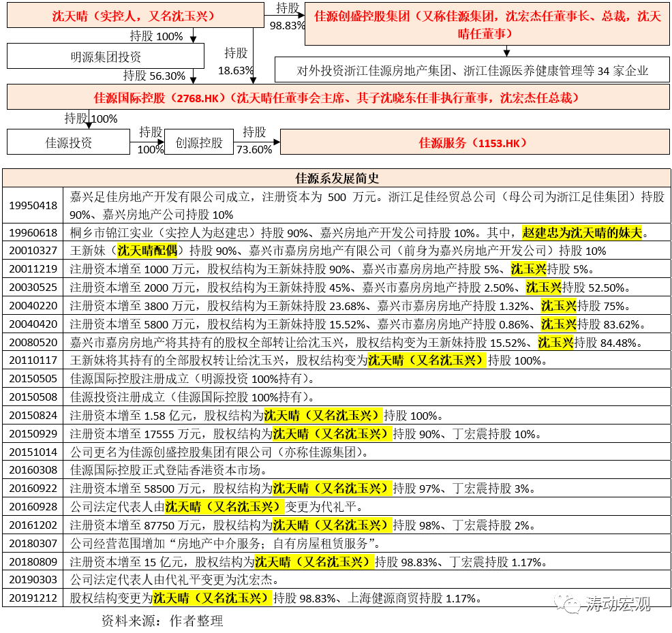Select the 20151014 date cell
The width and height of the screenshot is (672, 633).
click(x=33, y=452)
